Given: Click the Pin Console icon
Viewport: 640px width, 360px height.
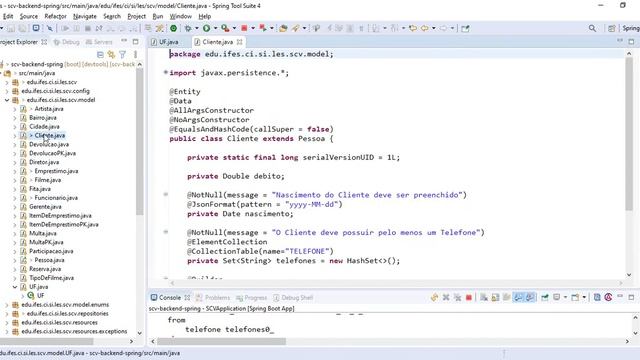Looking at the screenshot, I should 544,298.
